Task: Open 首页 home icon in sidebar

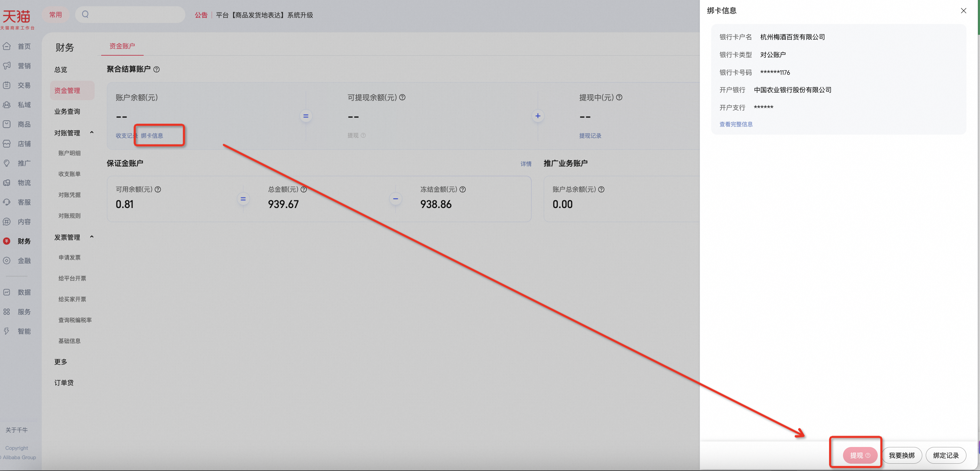Action: [7, 46]
